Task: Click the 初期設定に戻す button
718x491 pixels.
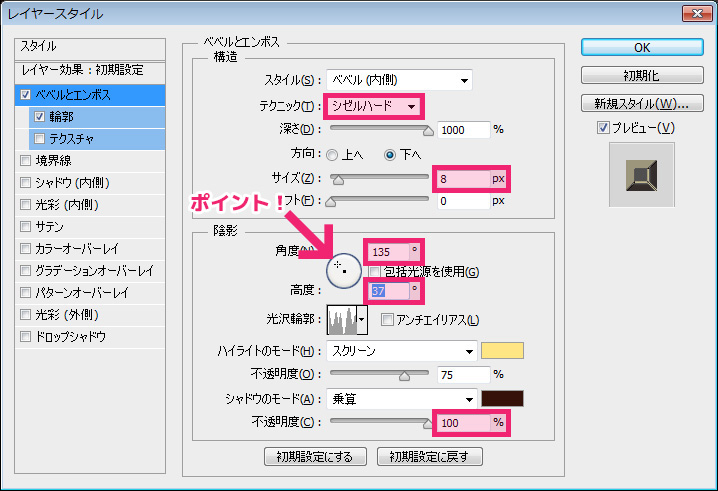Action: point(429,457)
